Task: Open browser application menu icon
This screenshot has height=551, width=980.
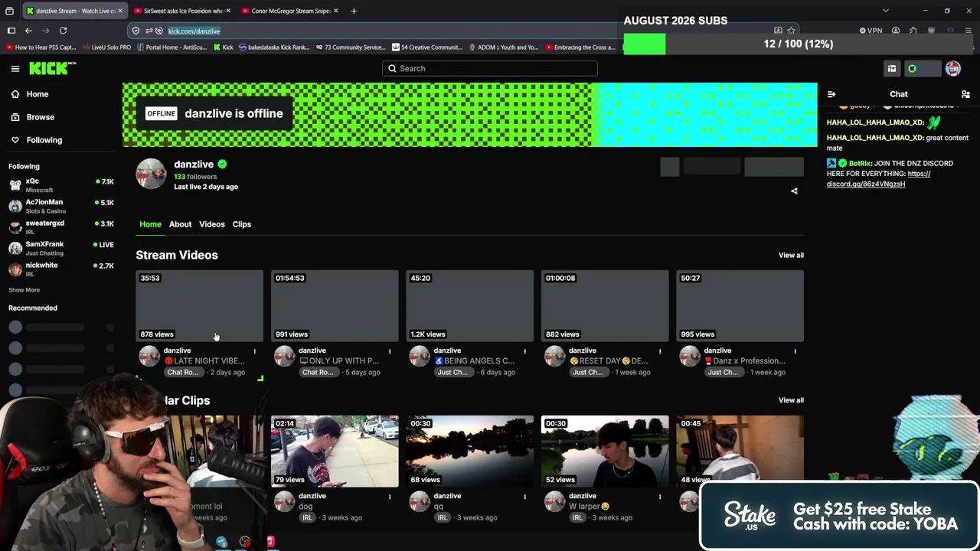Action: [x=969, y=31]
